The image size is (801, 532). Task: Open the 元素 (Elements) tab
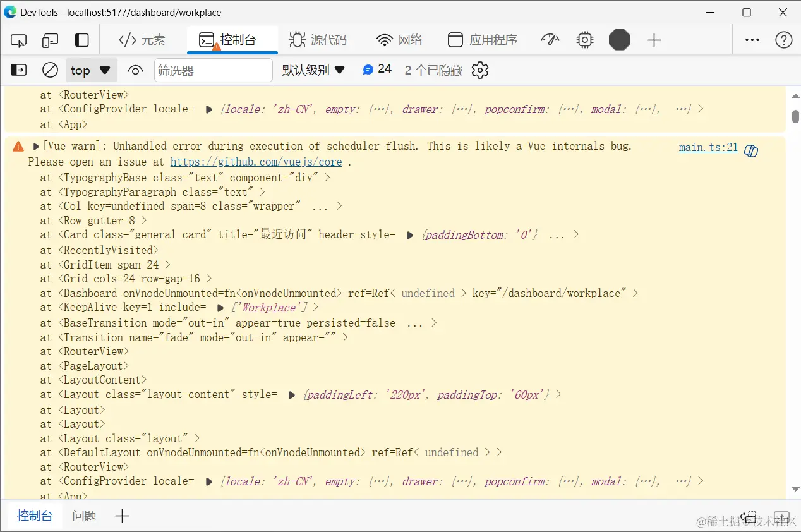point(142,40)
